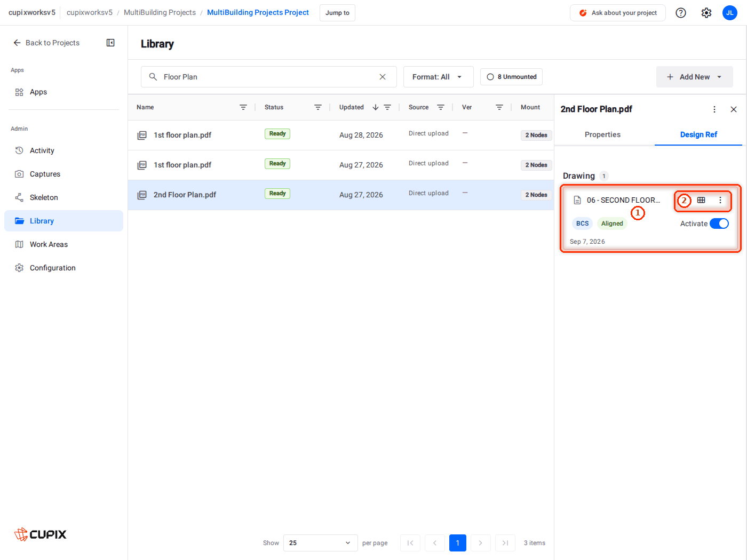Click the Floor Plan search field
This screenshot has height=560, width=747.
(269, 77)
